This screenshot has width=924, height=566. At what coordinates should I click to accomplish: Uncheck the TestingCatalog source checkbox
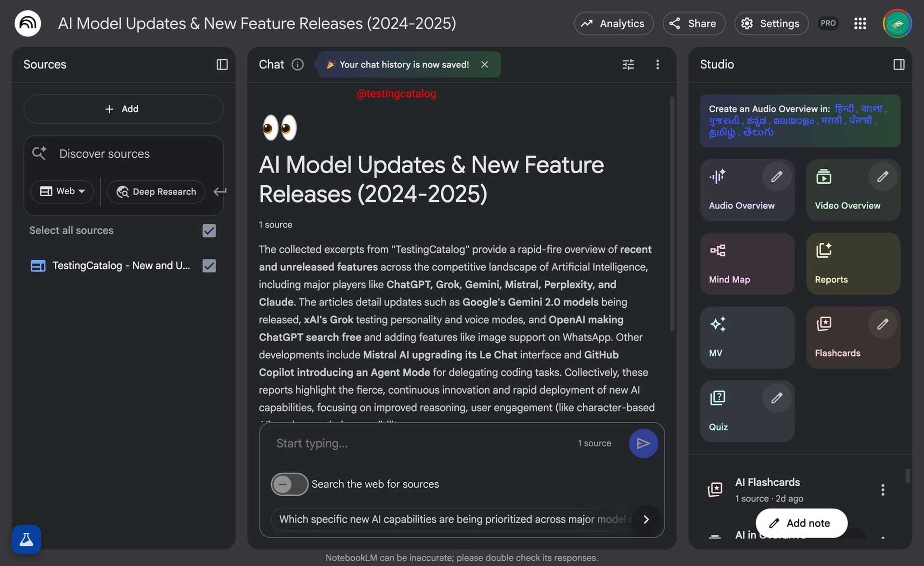pos(209,265)
